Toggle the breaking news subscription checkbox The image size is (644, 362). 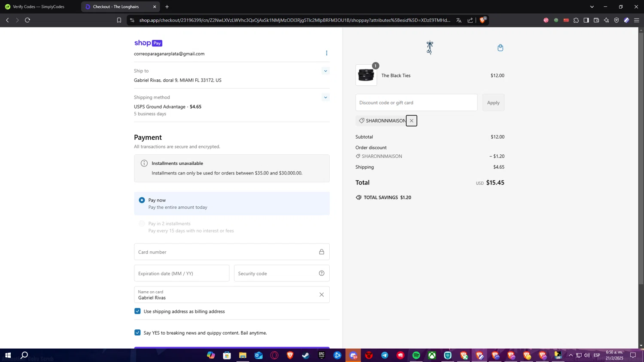tap(137, 332)
